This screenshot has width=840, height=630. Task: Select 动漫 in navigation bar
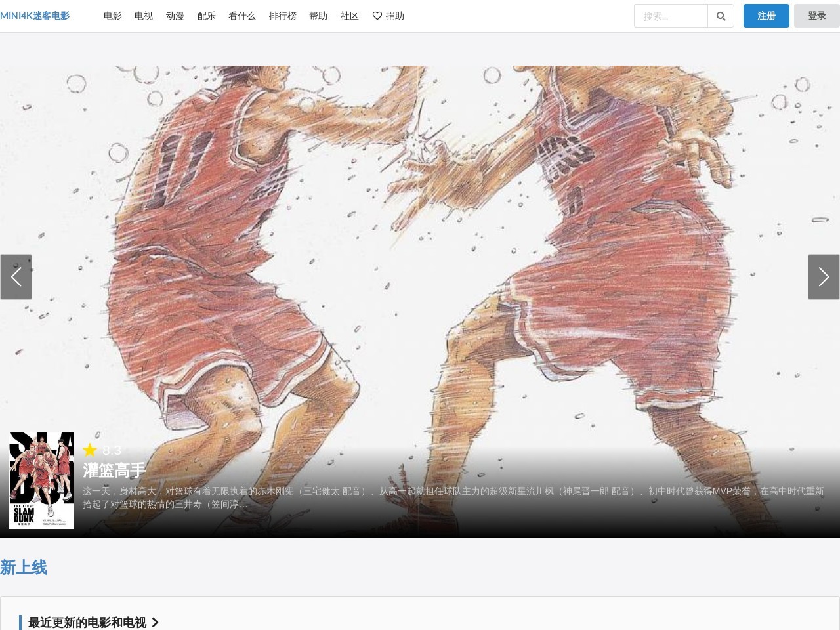coord(175,16)
